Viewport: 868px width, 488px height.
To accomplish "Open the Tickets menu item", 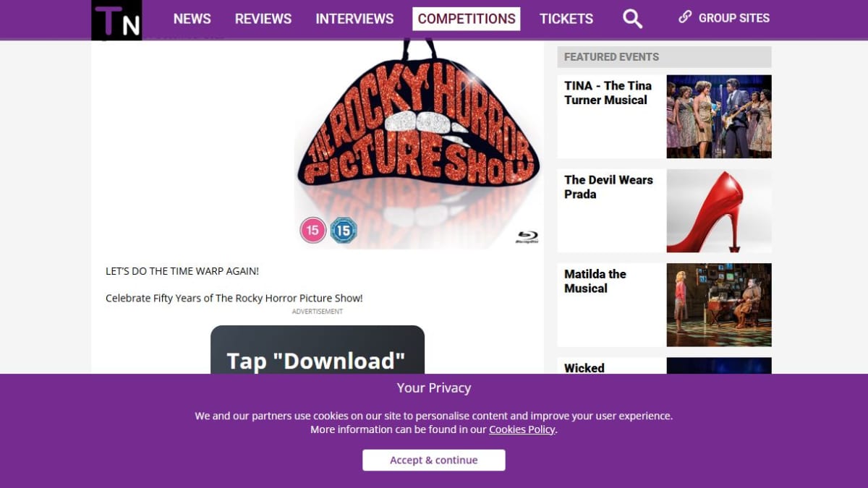I will tap(566, 19).
